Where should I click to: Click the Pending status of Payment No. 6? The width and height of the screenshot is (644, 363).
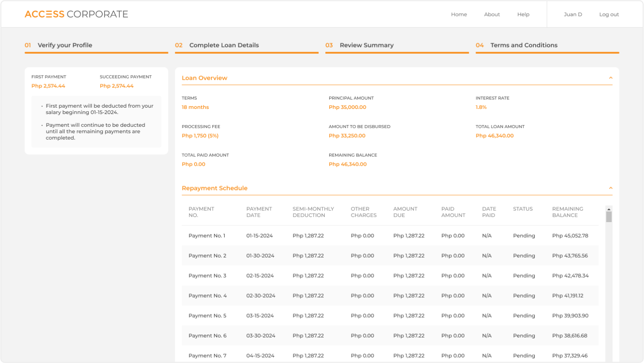click(x=524, y=336)
